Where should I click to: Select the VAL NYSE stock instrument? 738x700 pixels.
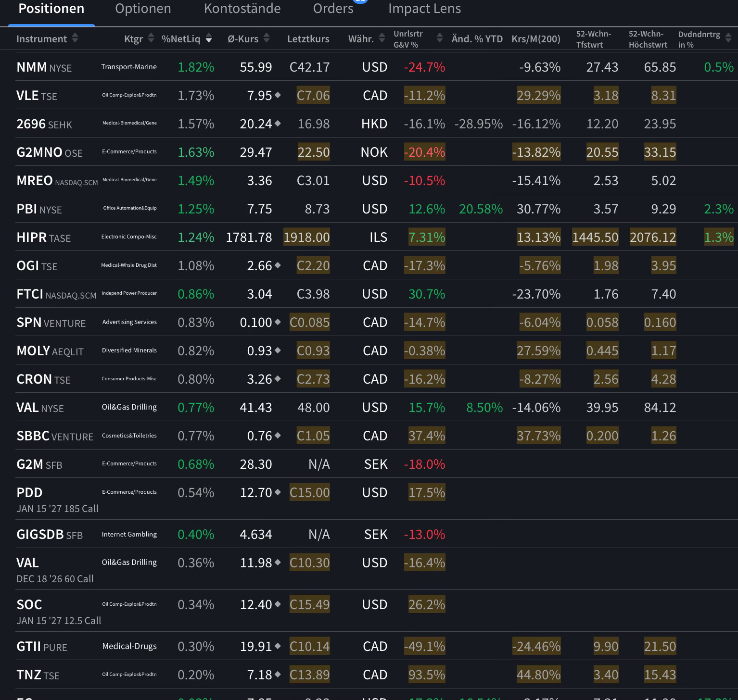[40, 408]
